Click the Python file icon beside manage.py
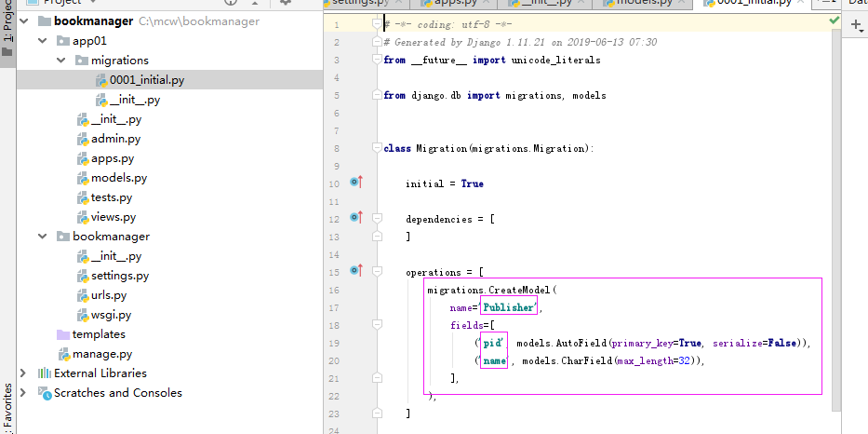Screen dimensions: 868x434 (x=63, y=354)
